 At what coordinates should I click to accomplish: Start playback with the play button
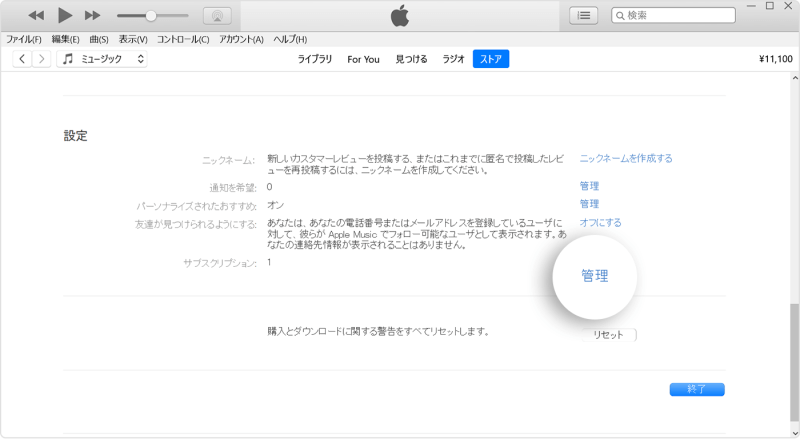pyautogui.click(x=65, y=16)
